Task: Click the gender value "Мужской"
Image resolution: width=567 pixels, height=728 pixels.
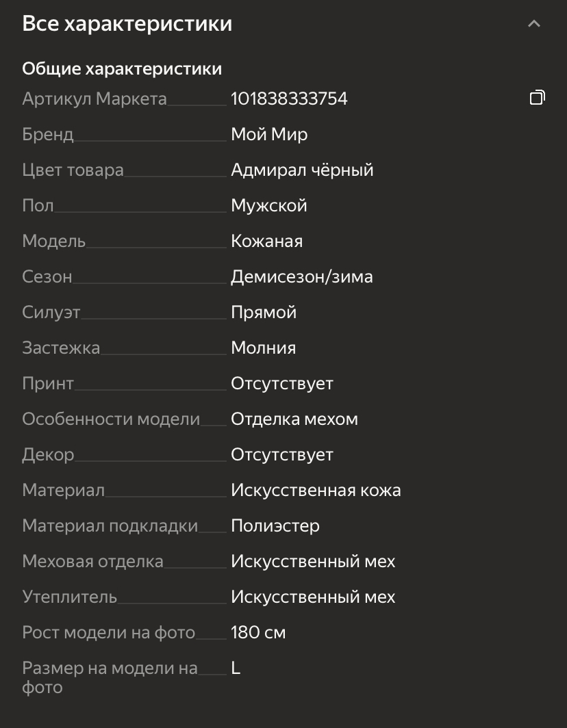Action: pos(268,206)
